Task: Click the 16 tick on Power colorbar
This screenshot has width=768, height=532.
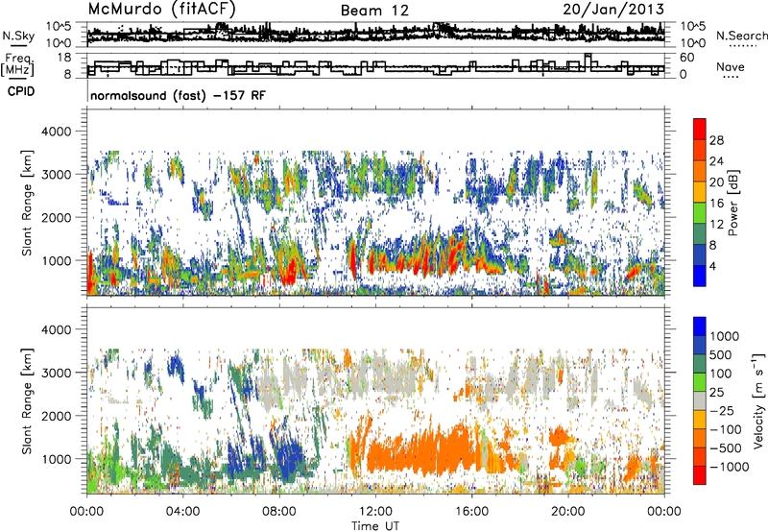Action: pyautogui.click(x=716, y=204)
